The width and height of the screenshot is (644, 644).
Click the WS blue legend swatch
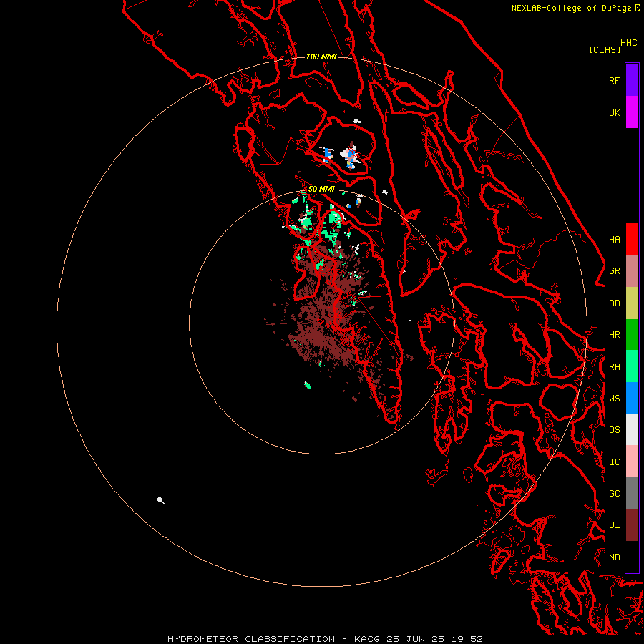coord(632,398)
